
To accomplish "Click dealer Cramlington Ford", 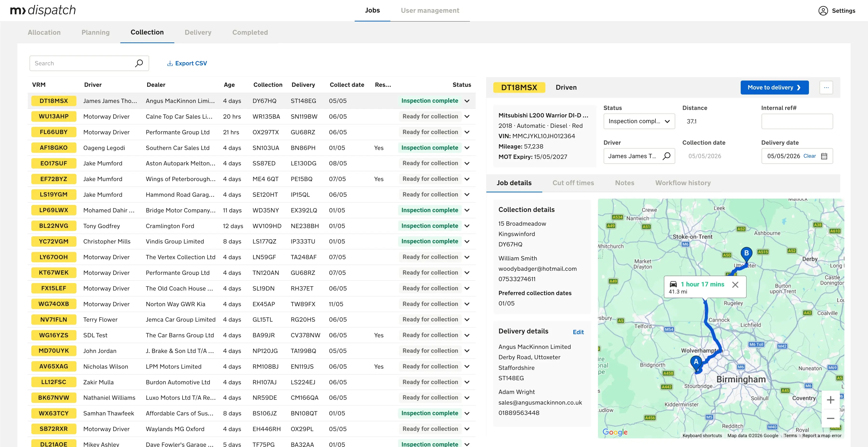I will [170, 226].
